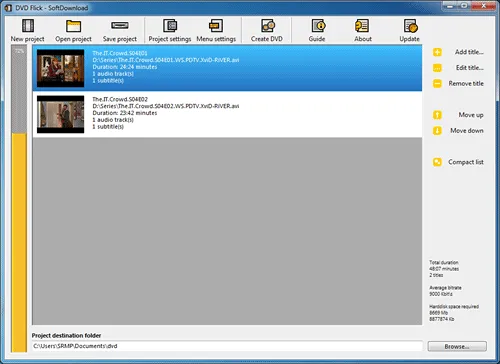
Task: Click the DVD Flick app icon in title bar
Action: pyautogui.click(x=8, y=8)
